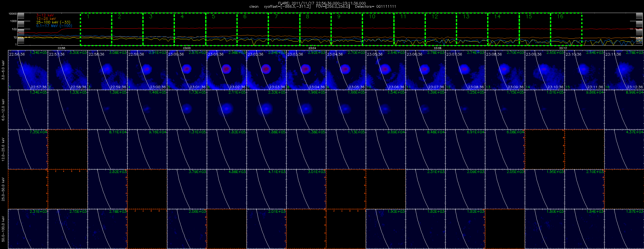Open the 50.0-100.0 keV image labeled 1.92E+03
The image size is (644, 249).
coord(386,229)
